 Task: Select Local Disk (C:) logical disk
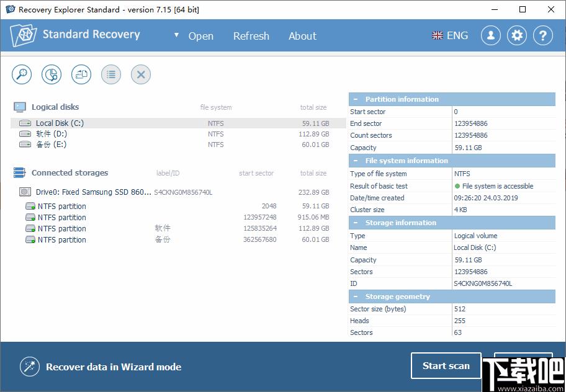[178, 123]
